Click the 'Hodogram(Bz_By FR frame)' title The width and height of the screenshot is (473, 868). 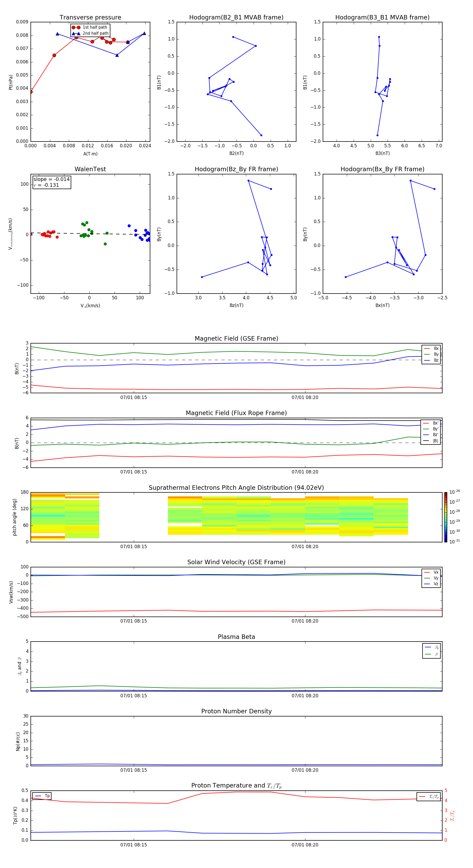pyautogui.click(x=236, y=169)
